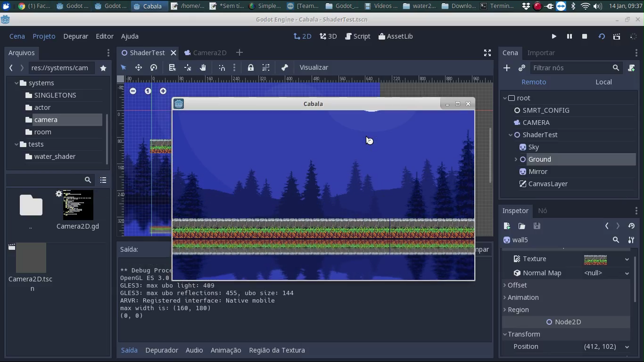Select the Move Mode tool
The height and width of the screenshot is (362, 644).
pos(139,67)
